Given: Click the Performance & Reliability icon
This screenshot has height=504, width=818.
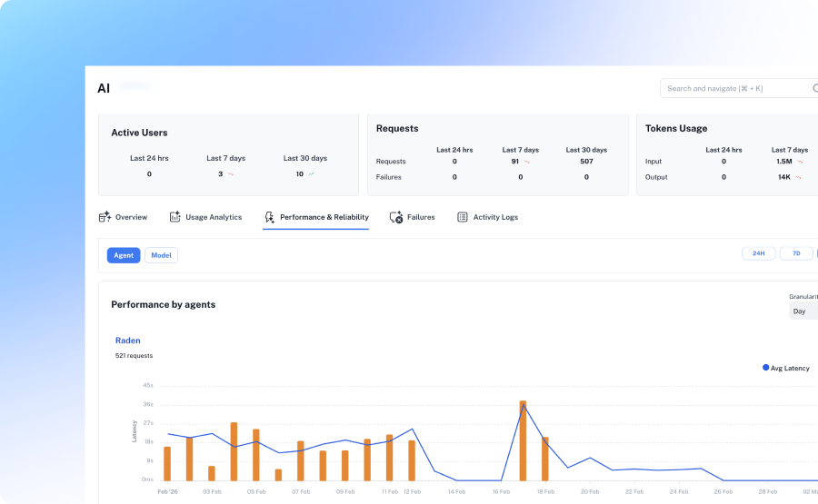Looking at the screenshot, I should coord(269,217).
